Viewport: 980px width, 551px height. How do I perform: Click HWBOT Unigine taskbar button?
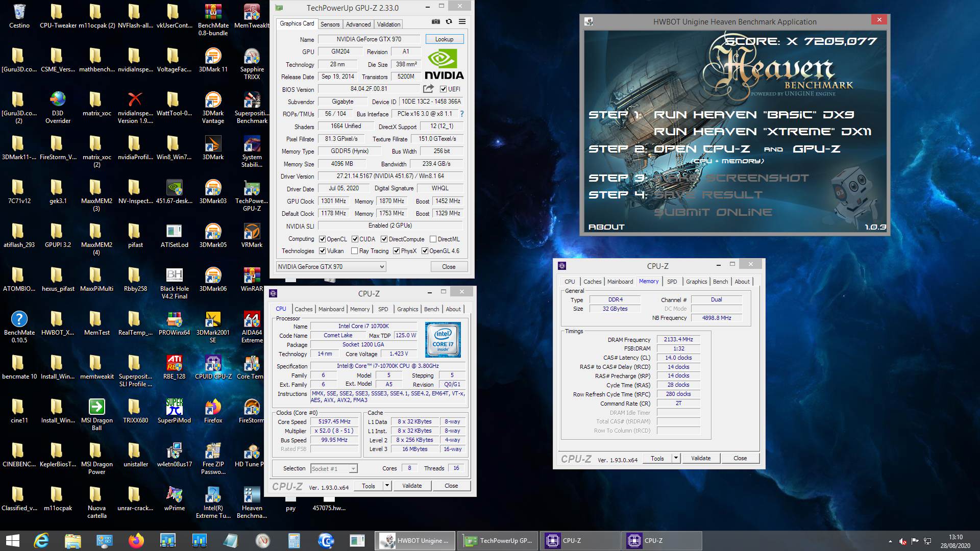pos(415,541)
